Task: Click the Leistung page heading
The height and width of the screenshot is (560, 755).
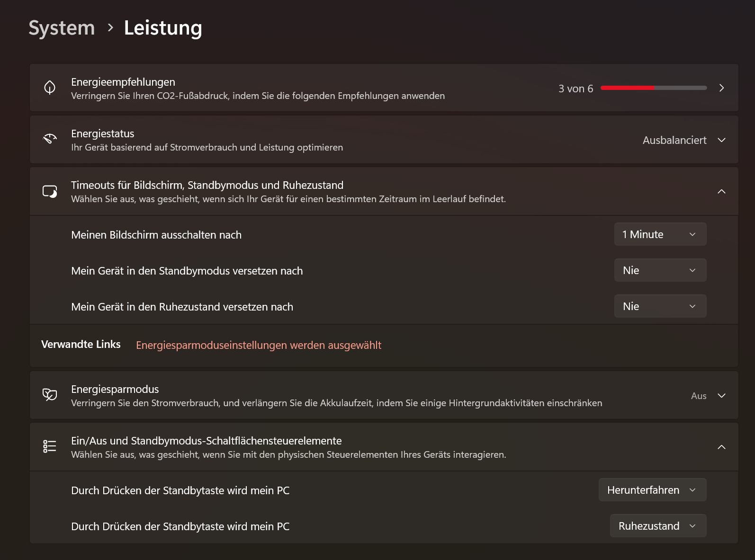Action: pyautogui.click(x=163, y=28)
